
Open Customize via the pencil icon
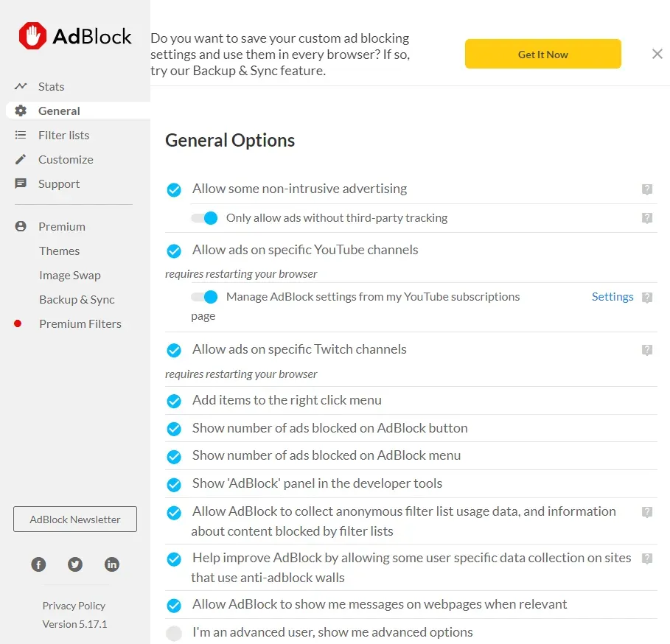21,159
